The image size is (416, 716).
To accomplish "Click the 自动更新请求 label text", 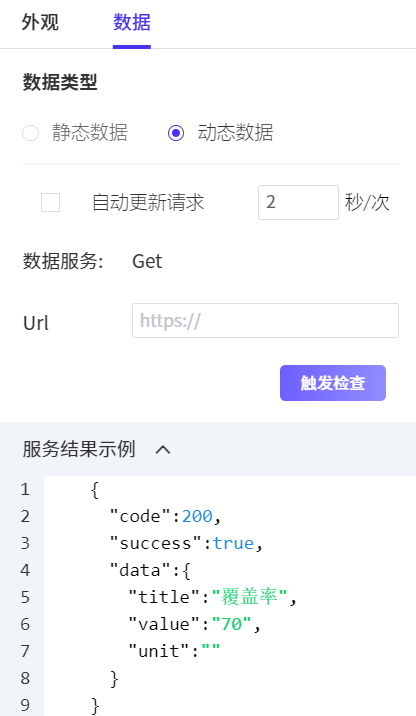I will pyautogui.click(x=148, y=202).
